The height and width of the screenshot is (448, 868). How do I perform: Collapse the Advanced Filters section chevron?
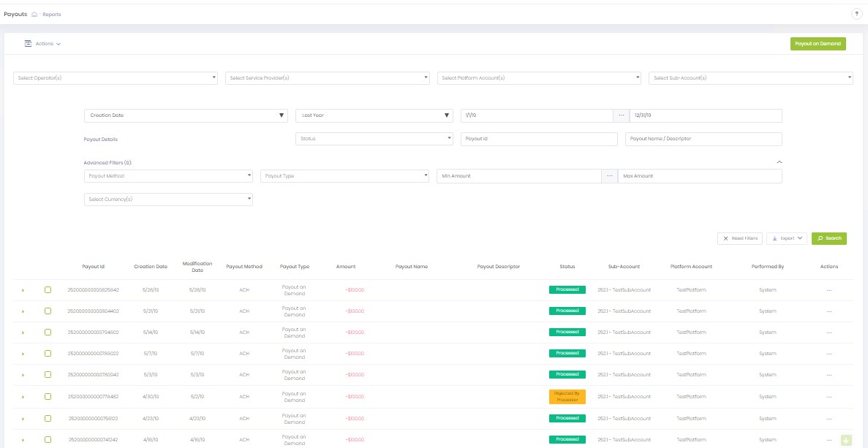(x=779, y=162)
